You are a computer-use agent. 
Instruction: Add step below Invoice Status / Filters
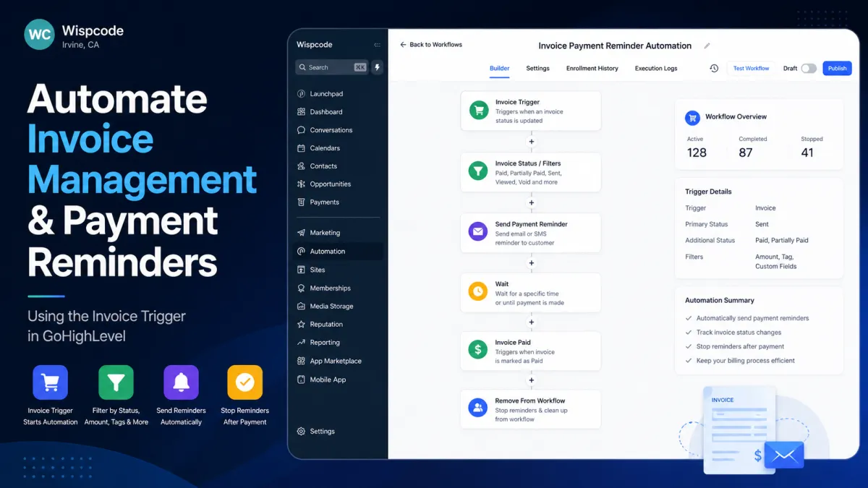point(531,202)
